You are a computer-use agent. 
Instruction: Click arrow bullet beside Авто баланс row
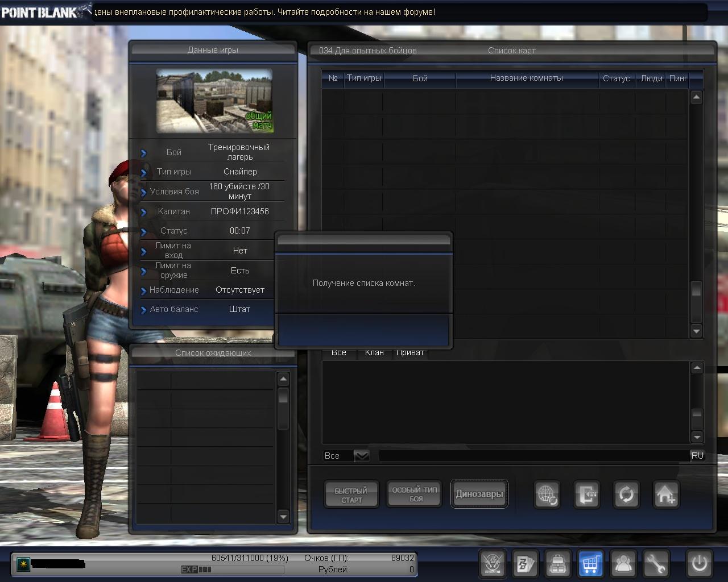(x=143, y=310)
